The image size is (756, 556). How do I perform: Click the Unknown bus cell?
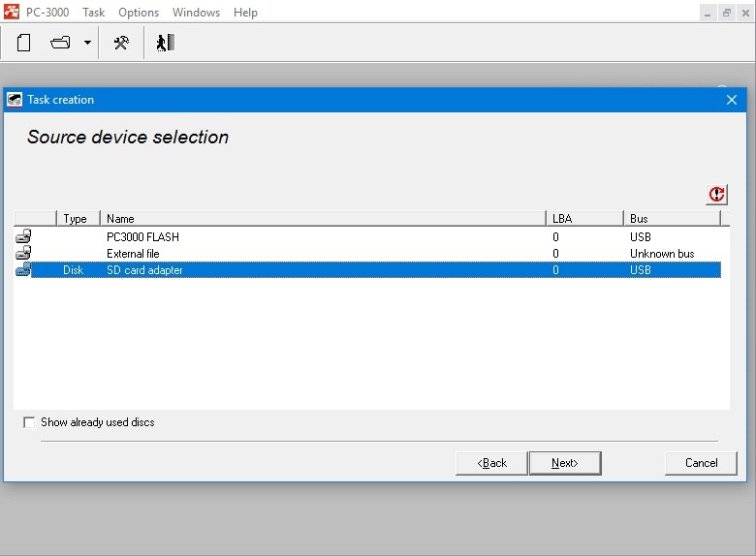[662, 254]
